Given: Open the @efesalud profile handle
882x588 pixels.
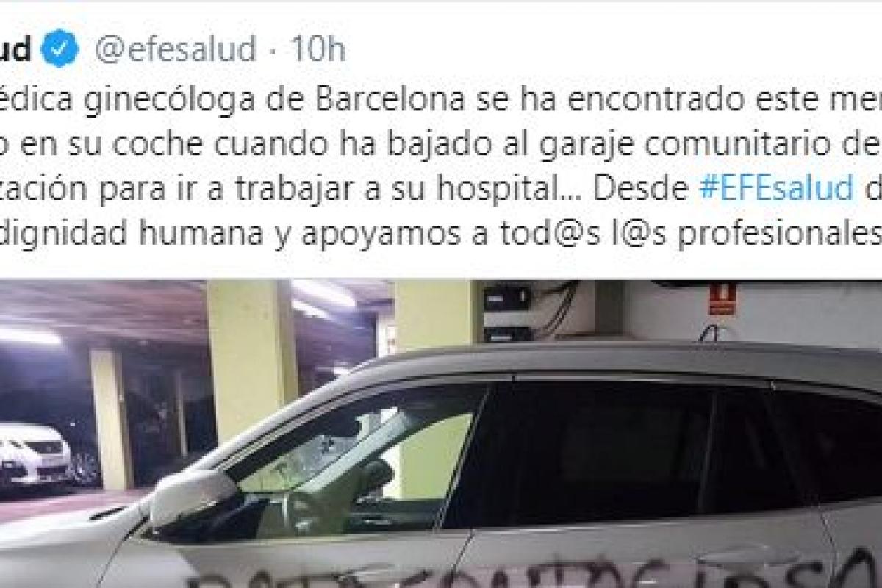Looking at the screenshot, I should pos(176,51).
